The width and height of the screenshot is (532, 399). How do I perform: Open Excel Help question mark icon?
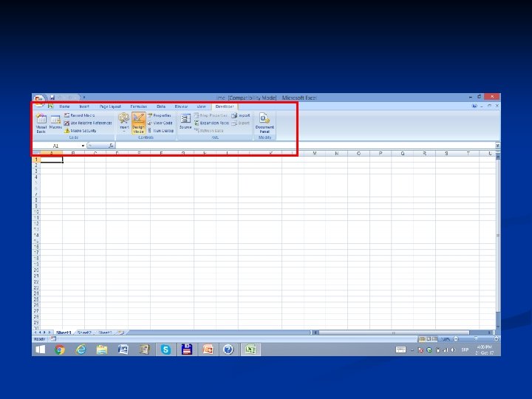pos(474,106)
